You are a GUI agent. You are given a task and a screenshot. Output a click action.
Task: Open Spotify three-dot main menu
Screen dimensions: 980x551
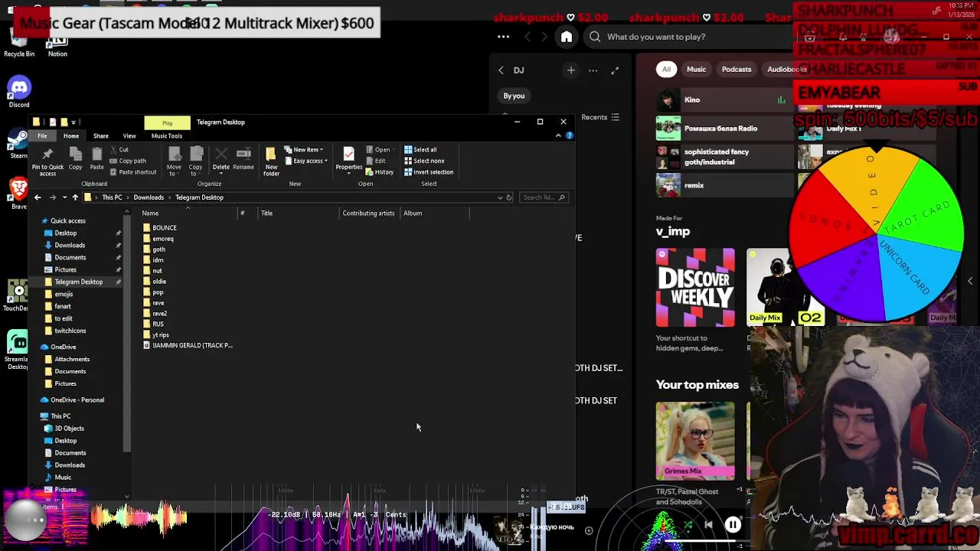[x=503, y=37]
